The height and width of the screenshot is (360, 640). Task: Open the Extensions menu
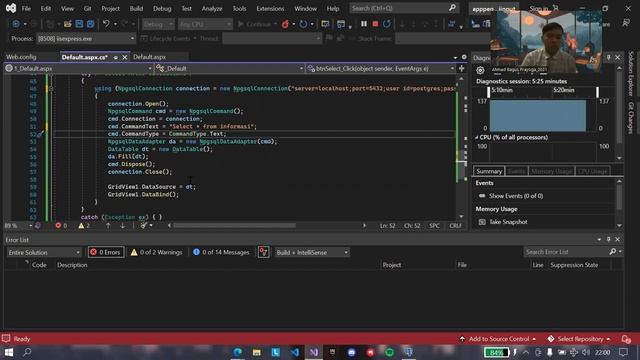tap(270, 8)
